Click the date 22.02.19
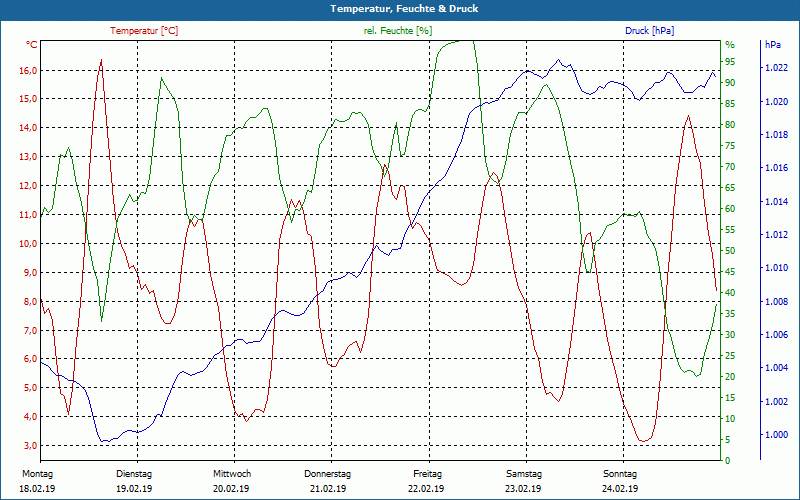The image size is (800, 500). pos(426,489)
